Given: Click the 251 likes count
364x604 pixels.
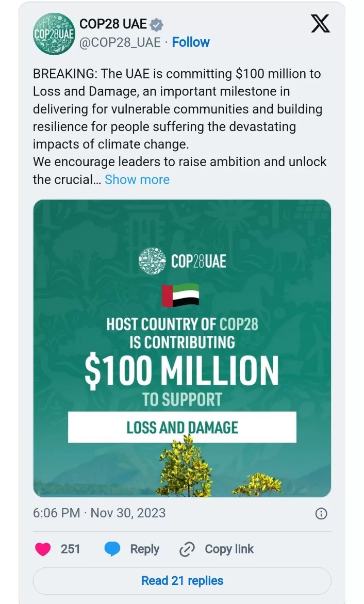Looking at the screenshot, I should point(71,549).
